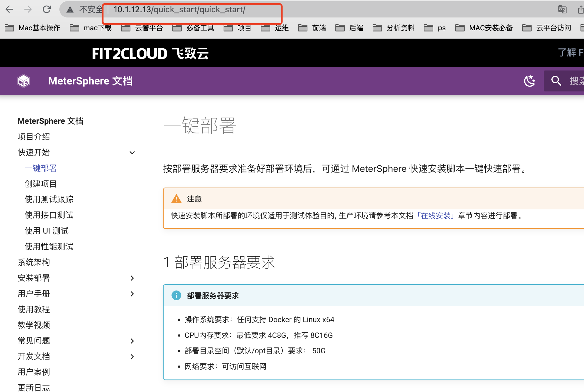Click the MeterSphere cube logo
Viewport: 584px width, 392px height.
point(23,81)
